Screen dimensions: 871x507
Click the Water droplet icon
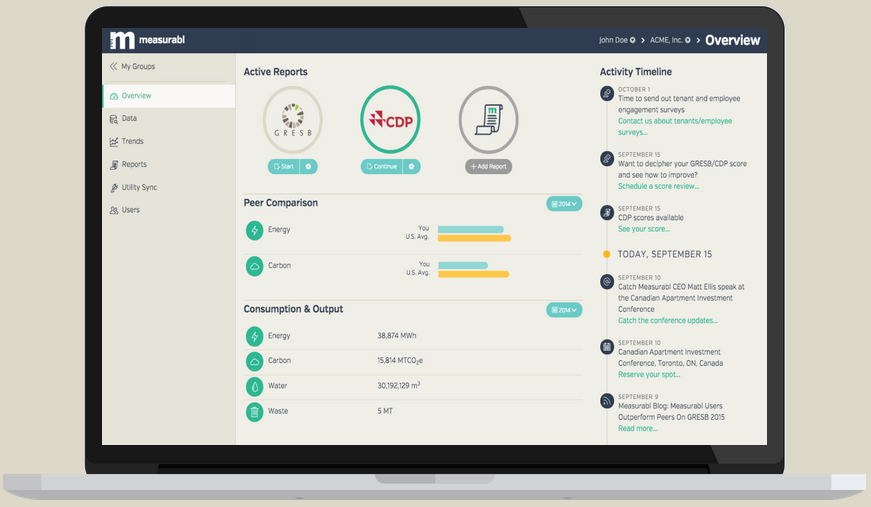click(254, 386)
